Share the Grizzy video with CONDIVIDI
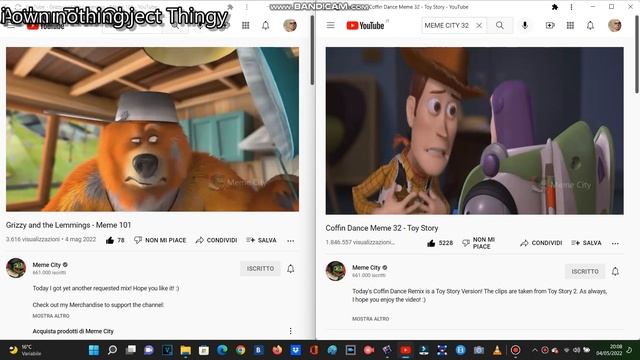The width and height of the screenshot is (640, 360). tap(216, 240)
